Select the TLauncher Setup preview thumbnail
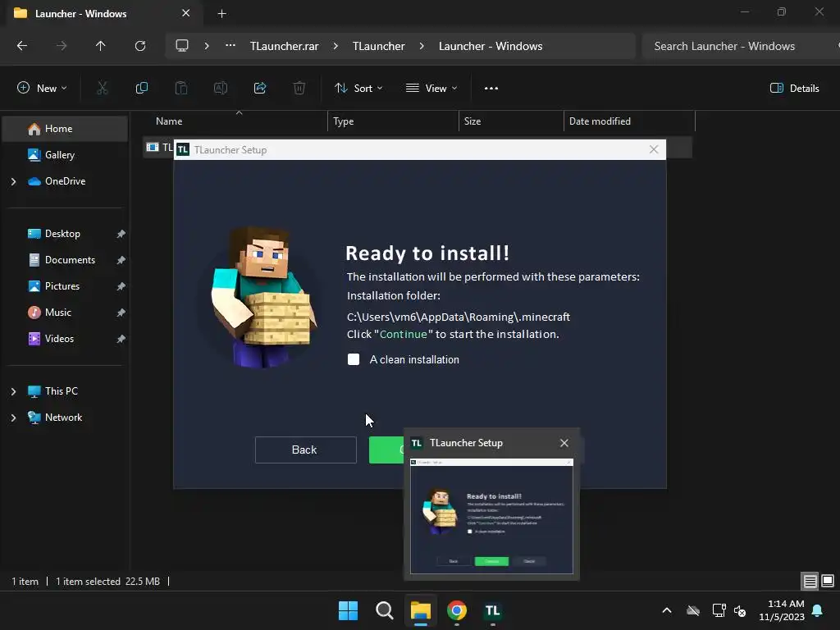 tap(492, 517)
